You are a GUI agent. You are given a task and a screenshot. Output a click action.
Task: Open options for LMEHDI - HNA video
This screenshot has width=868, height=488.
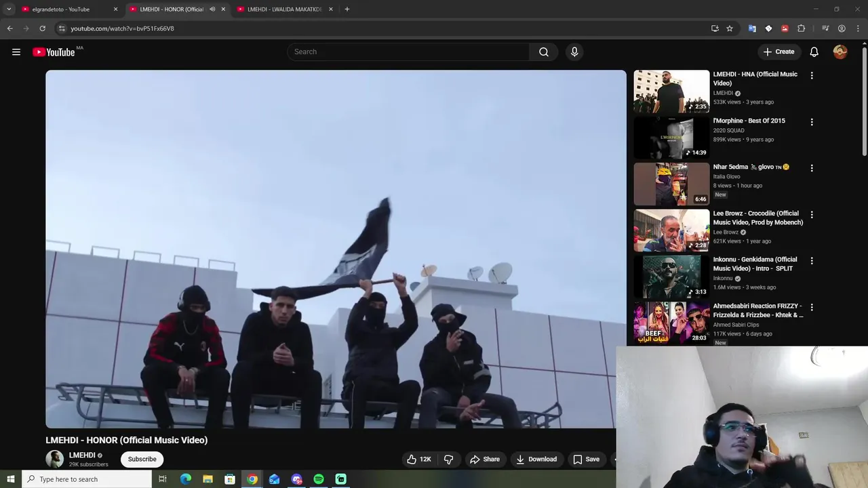pos(812,76)
